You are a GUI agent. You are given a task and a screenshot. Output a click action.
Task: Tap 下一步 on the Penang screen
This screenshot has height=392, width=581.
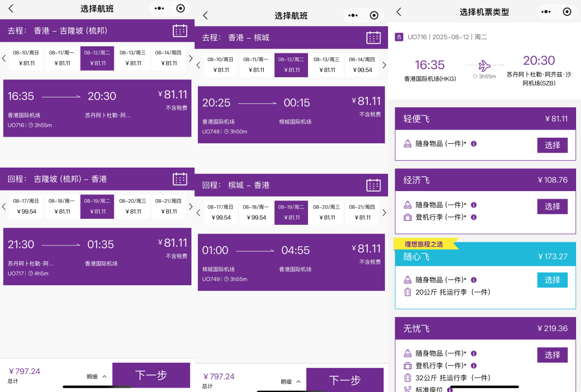click(345, 380)
